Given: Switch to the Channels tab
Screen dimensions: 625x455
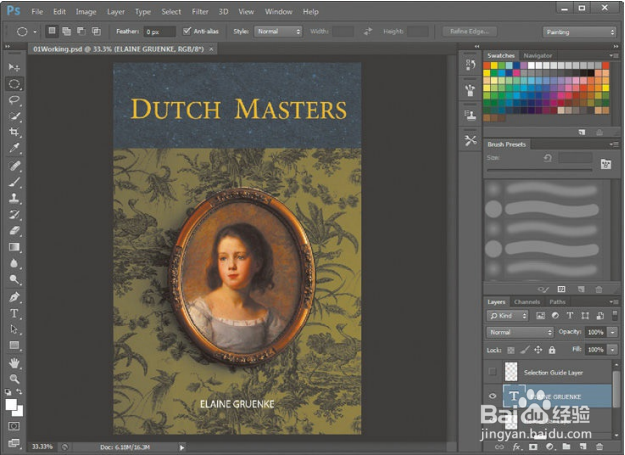Looking at the screenshot, I should click(x=527, y=302).
